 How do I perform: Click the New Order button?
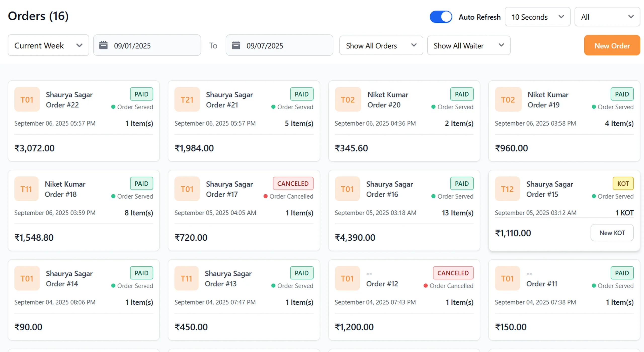[612, 46]
